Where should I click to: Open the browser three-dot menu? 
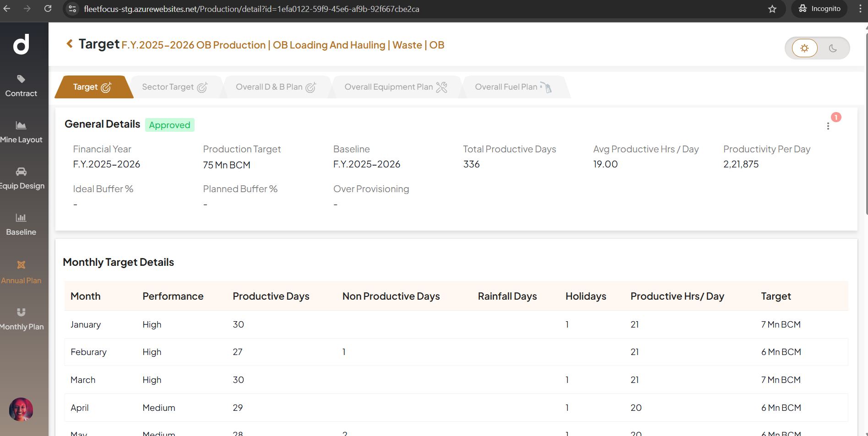pyautogui.click(x=860, y=9)
